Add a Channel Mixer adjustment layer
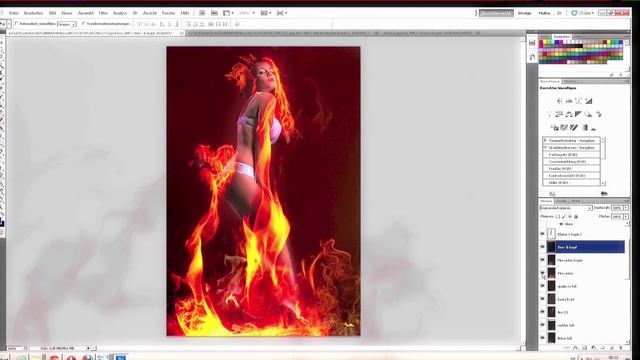Image resolution: width=640 pixels, height=360 pixels. click(598, 114)
